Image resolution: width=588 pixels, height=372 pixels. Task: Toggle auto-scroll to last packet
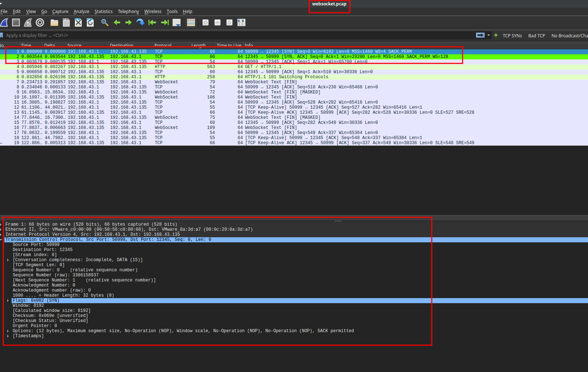click(x=177, y=22)
